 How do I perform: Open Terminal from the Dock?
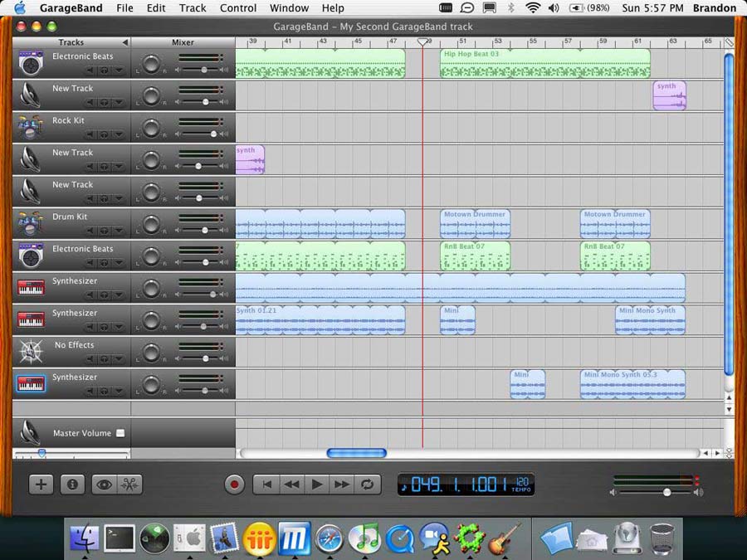coord(119,538)
